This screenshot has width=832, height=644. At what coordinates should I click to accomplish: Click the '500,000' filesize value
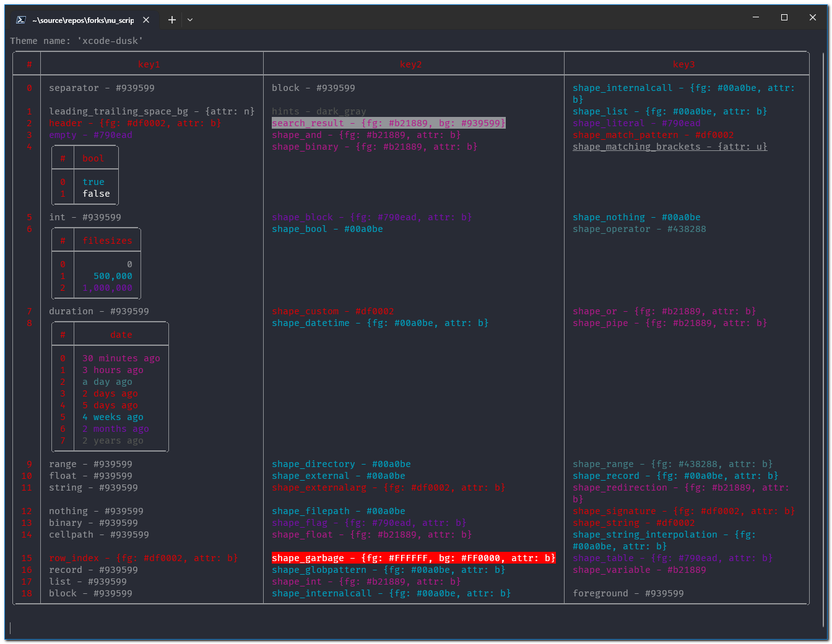[x=113, y=276]
